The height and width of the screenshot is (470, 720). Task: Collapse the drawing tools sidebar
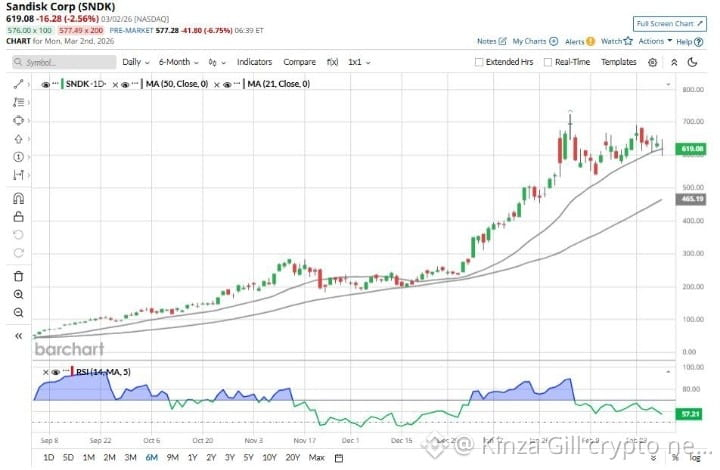(18, 336)
